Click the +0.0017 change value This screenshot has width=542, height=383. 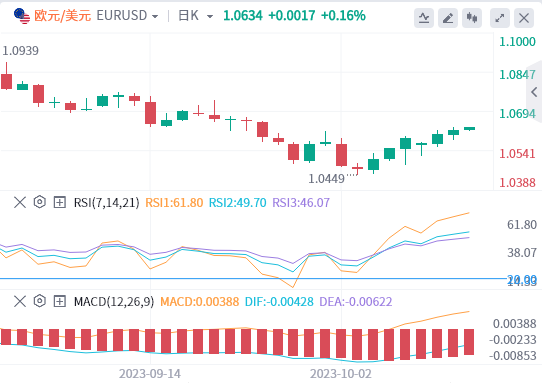[292, 16]
